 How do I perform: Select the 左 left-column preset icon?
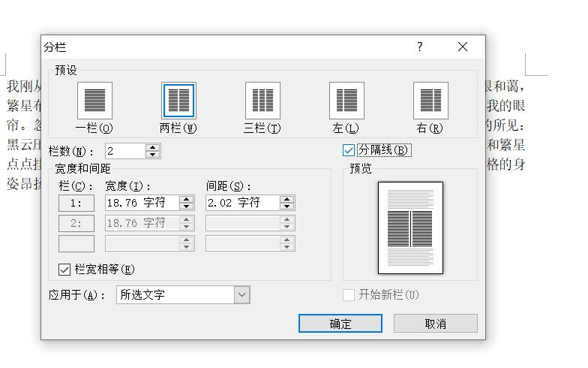point(346,101)
